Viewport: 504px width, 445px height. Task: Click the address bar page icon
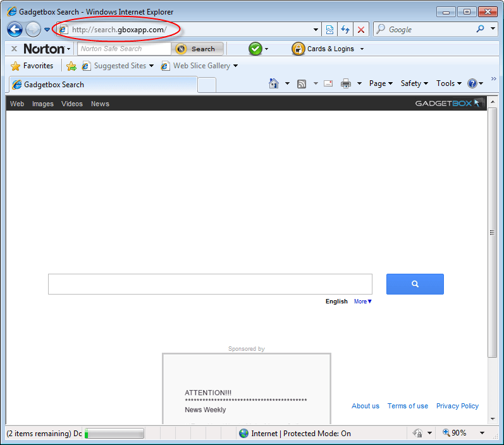point(63,30)
